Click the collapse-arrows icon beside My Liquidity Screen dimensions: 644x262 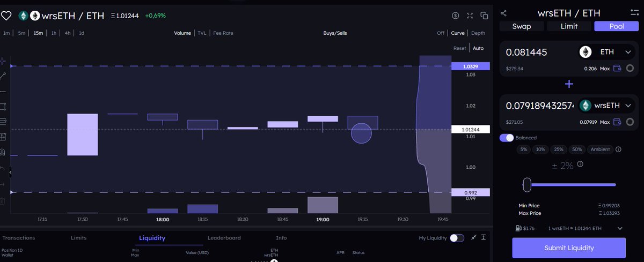pyautogui.click(x=474, y=237)
